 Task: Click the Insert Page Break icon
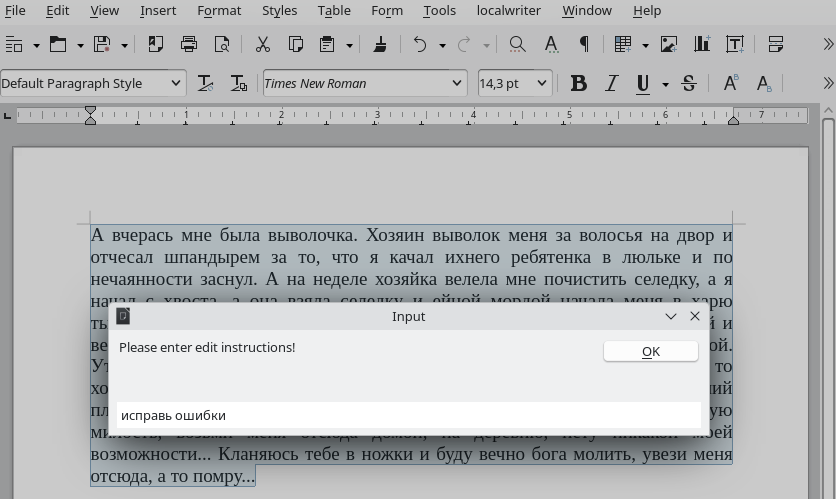(x=776, y=44)
